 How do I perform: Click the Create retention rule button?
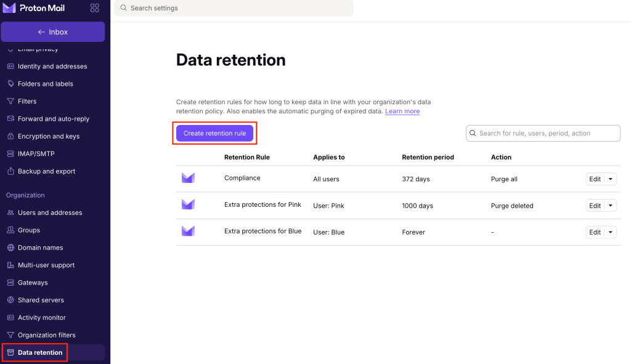214,132
